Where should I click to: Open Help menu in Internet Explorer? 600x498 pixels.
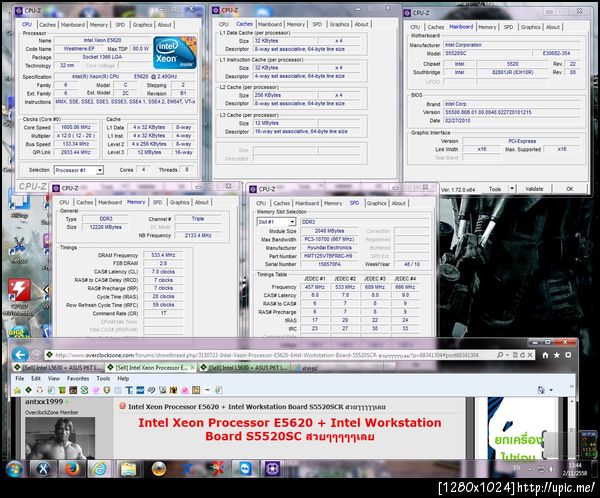click(123, 379)
